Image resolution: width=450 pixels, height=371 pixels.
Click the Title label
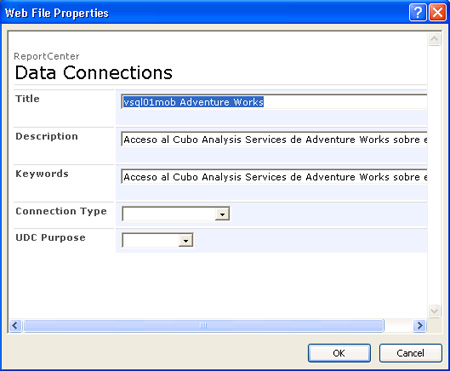[27, 99]
